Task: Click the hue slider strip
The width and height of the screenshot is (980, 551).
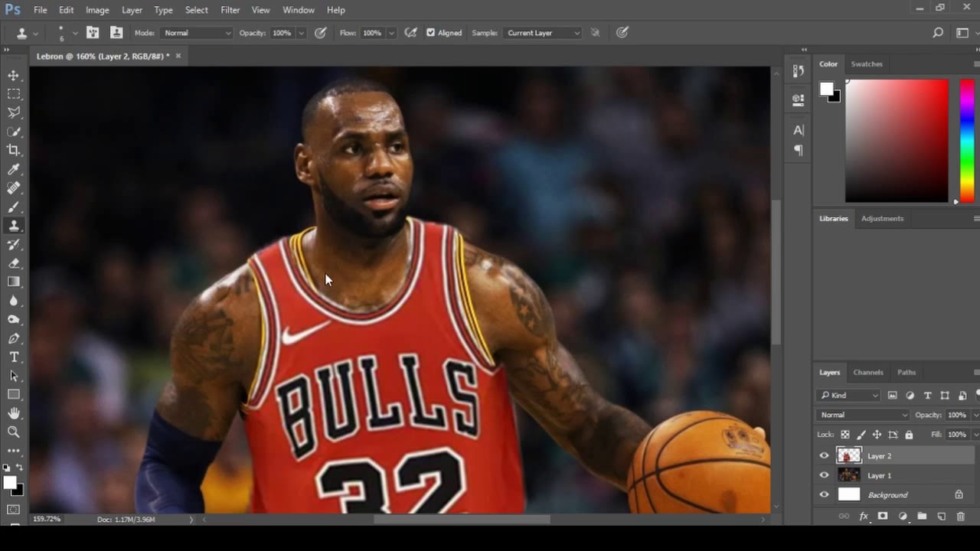Action: (x=967, y=140)
